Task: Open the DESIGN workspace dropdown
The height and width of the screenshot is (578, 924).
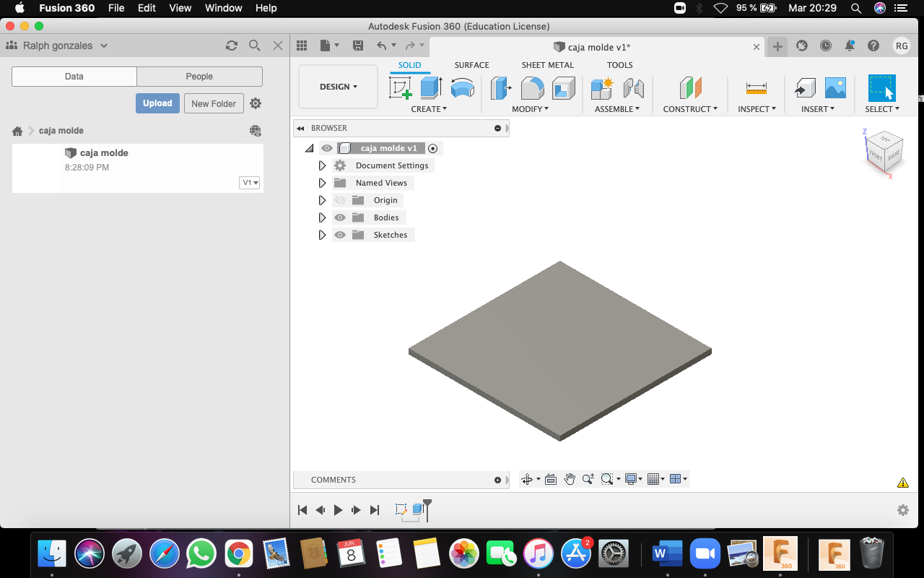Action: coord(338,87)
